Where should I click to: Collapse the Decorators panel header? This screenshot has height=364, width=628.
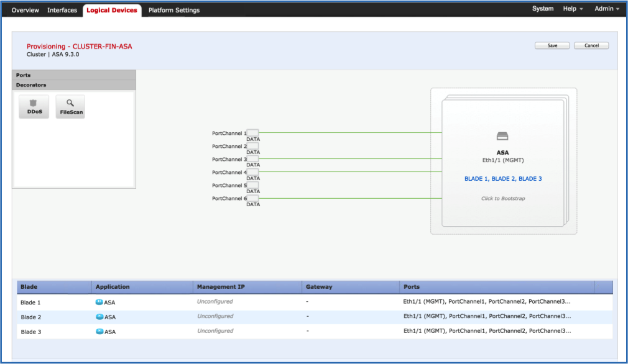coord(73,85)
